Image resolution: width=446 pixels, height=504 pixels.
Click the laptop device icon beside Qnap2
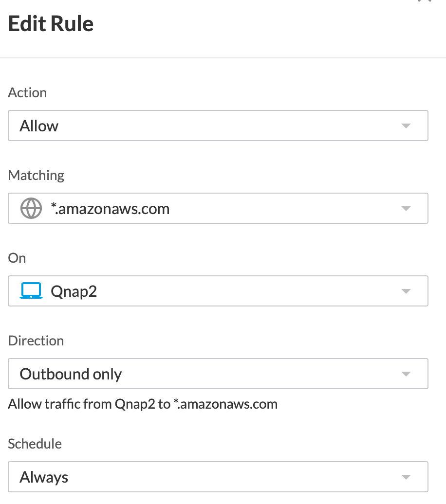click(x=30, y=291)
